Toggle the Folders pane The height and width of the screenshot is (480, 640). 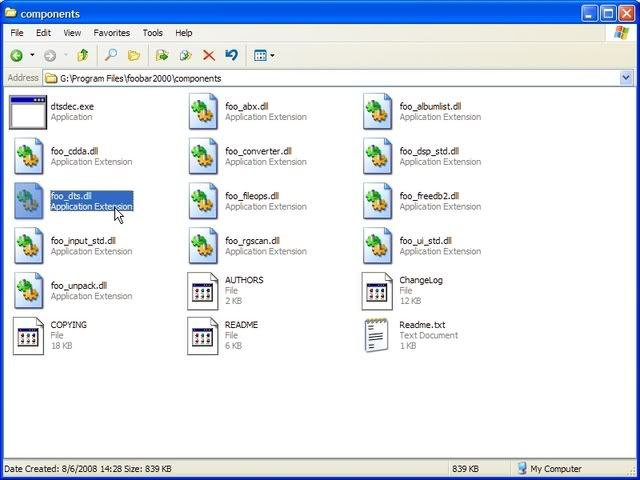click(x=133, y=55)
